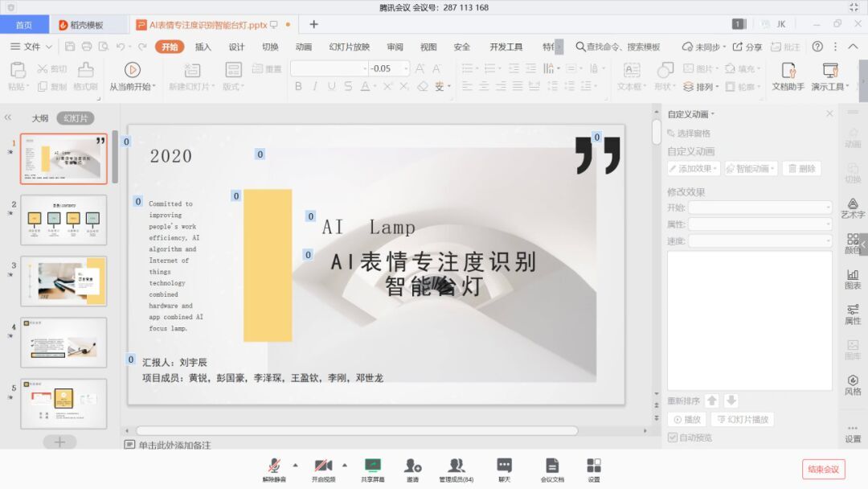Click the 结束会议 end meeting button
This screenshot has width=868, height=489.
823,470
